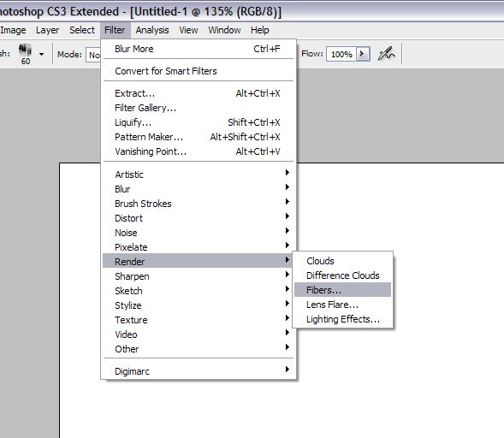Click the highlighted Render submenu item
The width and height of the screenshot is (504, 438).
pos(198,262)
